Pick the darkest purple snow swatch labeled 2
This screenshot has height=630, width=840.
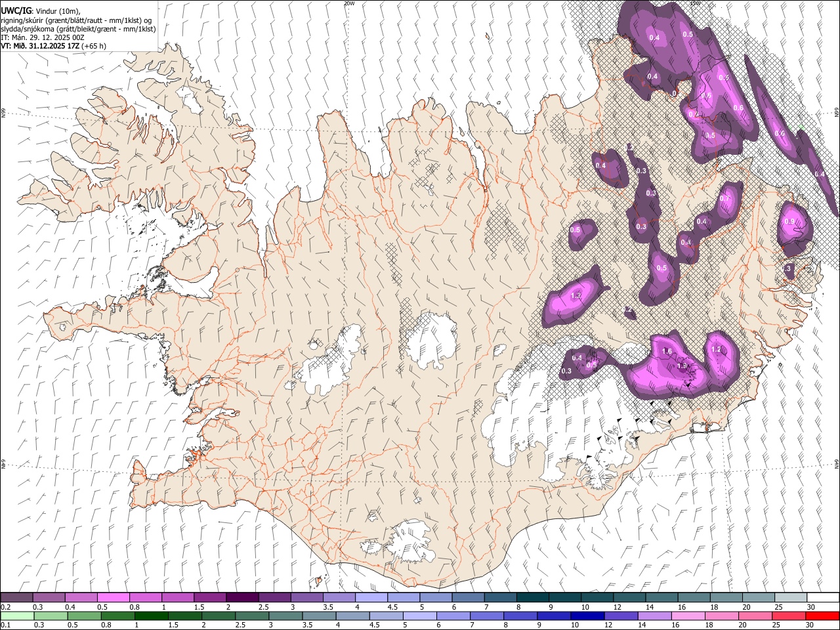coord(242,598)
